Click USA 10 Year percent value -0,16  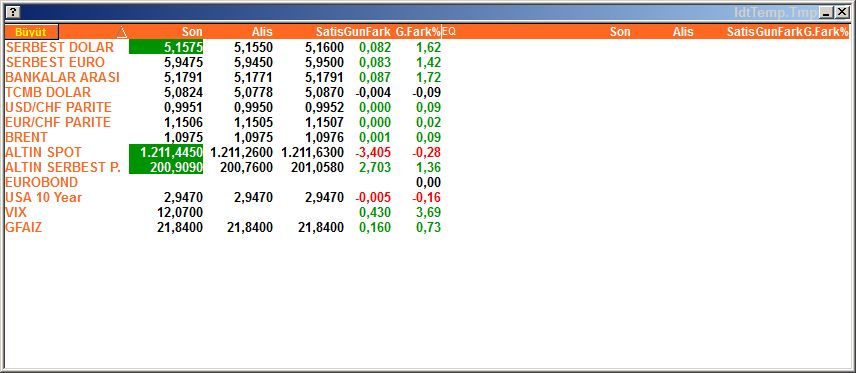pyautogui.click(x=427, y=197)
